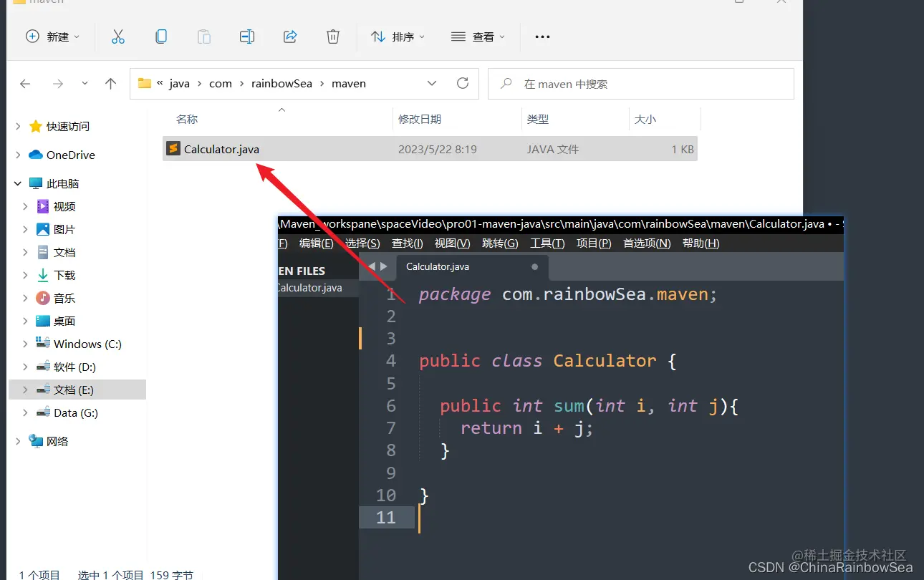The width and height of the screenshot is (924, 580).
Task: Click the 在 maven 中搜索 search box
Action: [x=640, y=84]
